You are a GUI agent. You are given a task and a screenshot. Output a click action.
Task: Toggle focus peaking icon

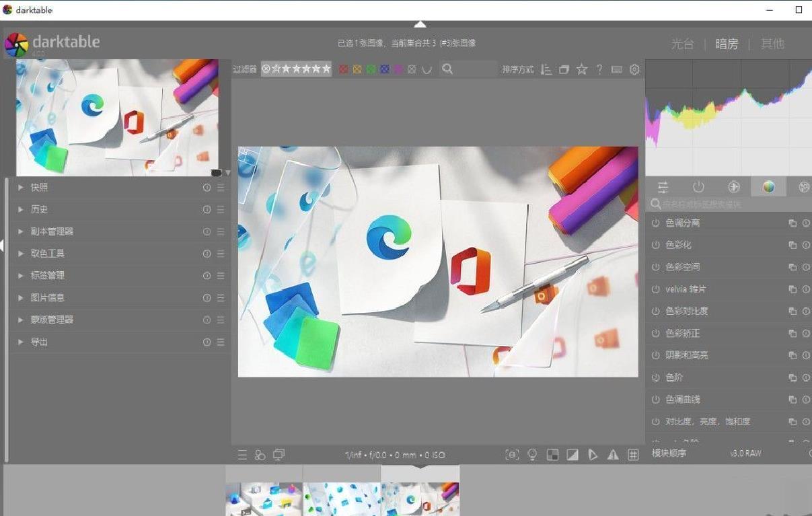tap(513, 455)
